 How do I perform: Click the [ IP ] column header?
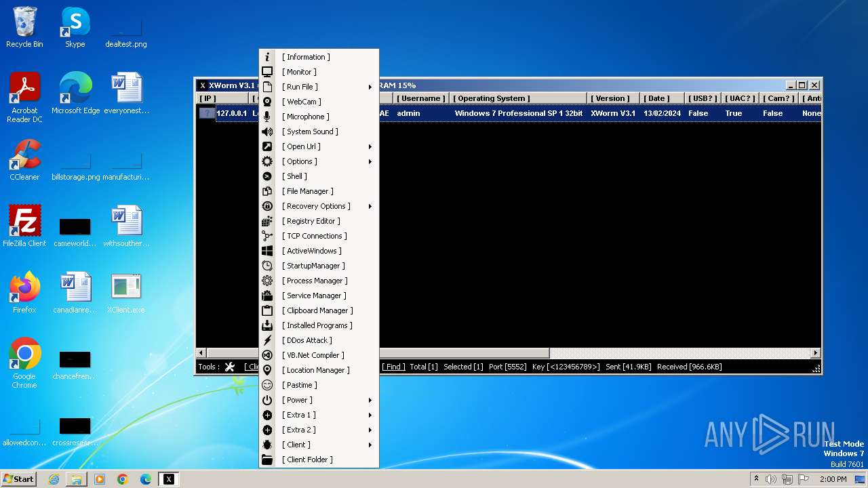pyautogui.click(x=222, y=98)
